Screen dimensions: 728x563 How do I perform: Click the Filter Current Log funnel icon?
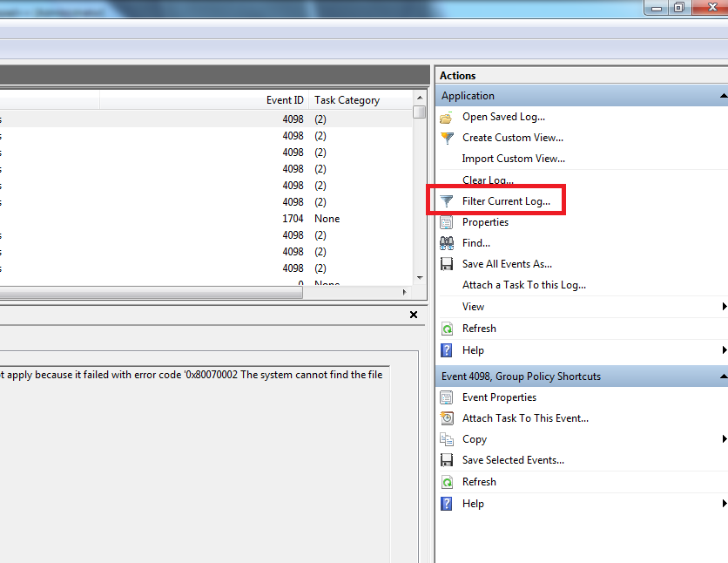(x=447, y=200)
